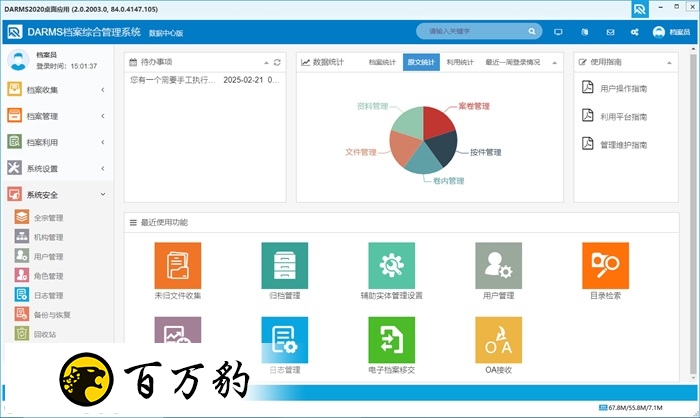Switch to the 利用统计 tab
The width and height of the screenshot is (700, 418).
click(460, 62)
